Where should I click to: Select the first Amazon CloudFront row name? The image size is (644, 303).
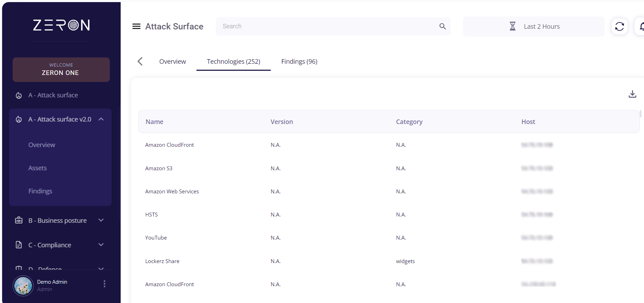(x=169, y=145)
